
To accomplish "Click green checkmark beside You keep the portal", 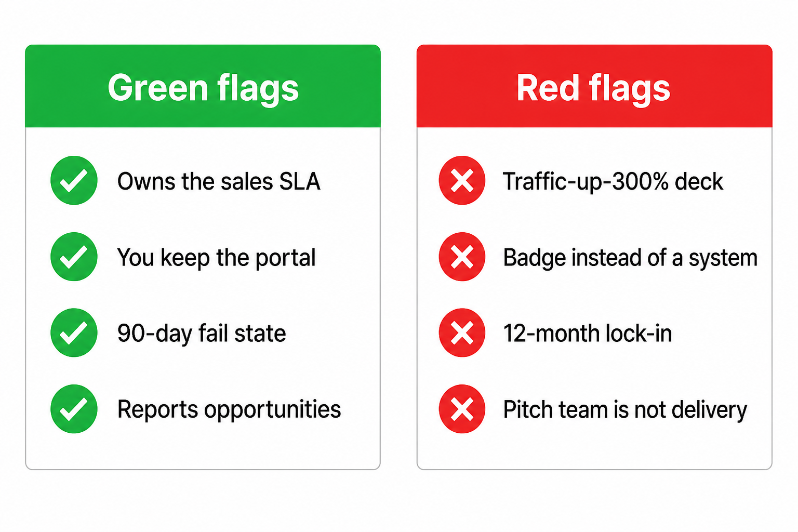I will pyautogui.click(x=74, y=257).
